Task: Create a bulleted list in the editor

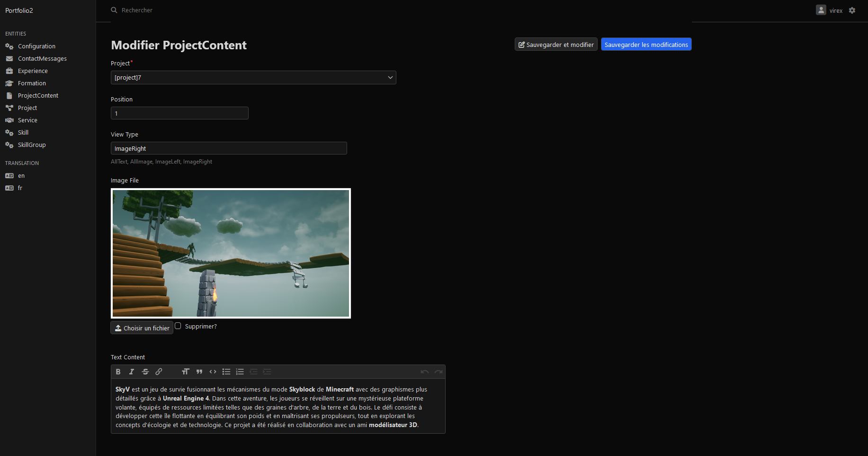Action: pyautogui.click(x=226, y=372)
